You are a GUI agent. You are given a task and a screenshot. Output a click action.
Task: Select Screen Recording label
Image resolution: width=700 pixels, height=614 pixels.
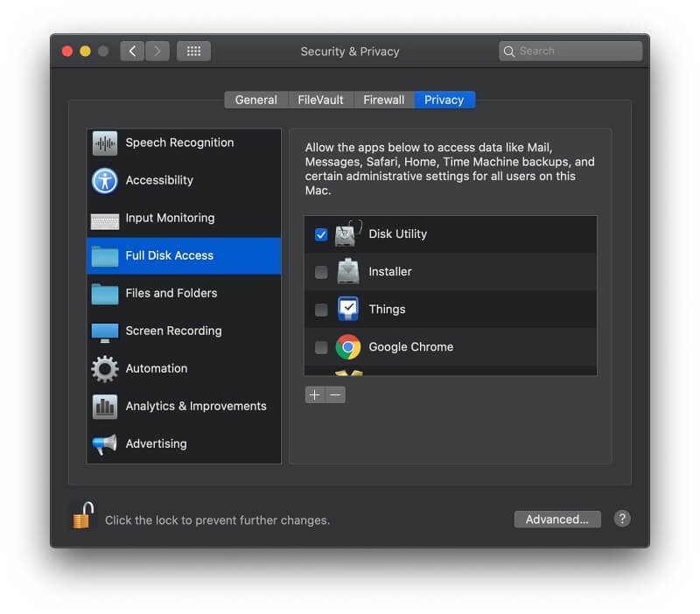click(173, 331)
